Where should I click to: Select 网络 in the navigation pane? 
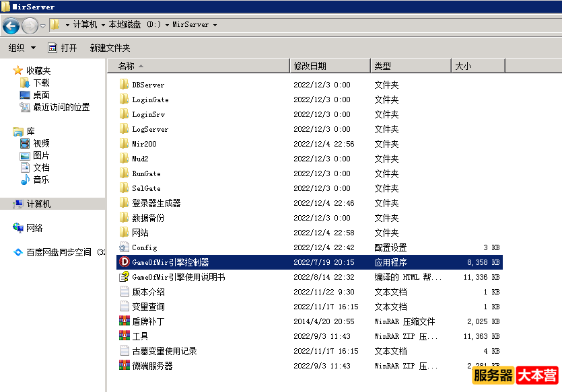[34, 228]
